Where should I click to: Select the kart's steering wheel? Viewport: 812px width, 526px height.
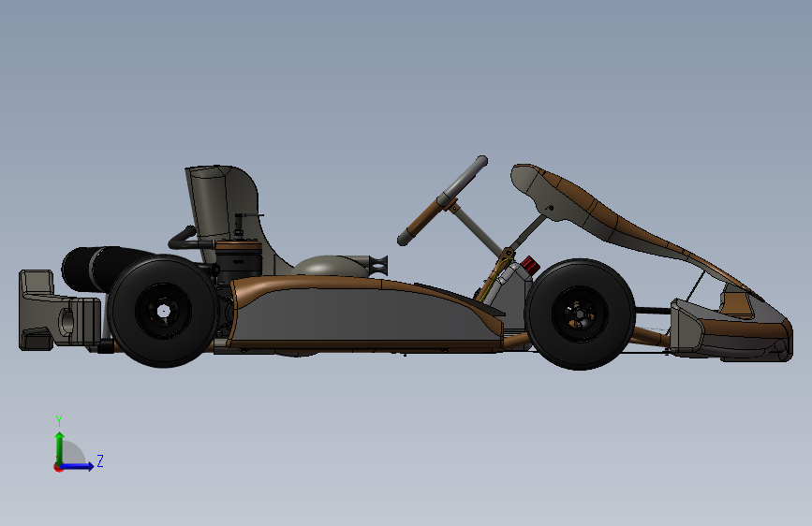click(442, 201)
